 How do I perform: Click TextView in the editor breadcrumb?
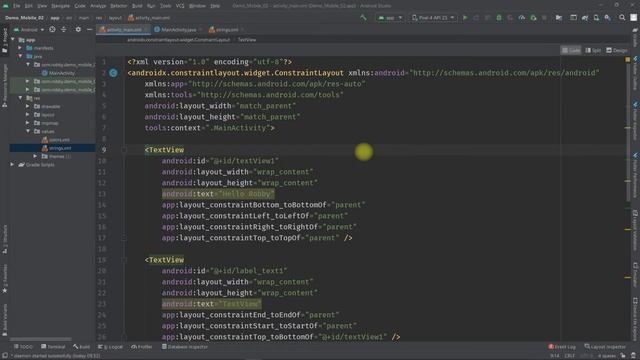click(x=247, y=40)
